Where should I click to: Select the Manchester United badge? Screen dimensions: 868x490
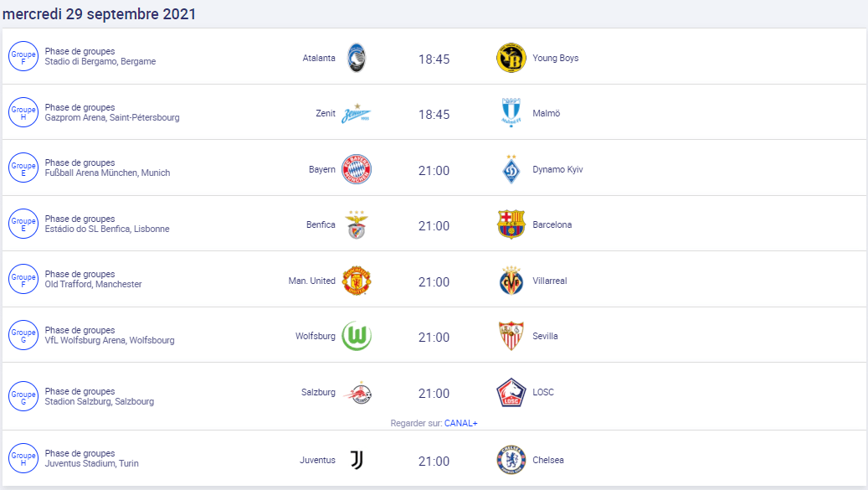357,281
